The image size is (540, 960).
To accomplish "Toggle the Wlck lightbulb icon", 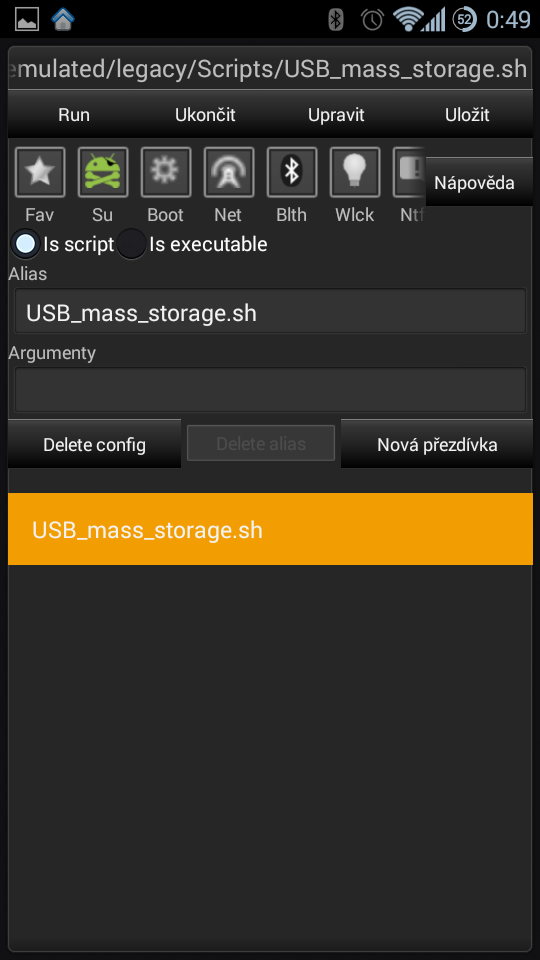I will (x=355, y=172).
